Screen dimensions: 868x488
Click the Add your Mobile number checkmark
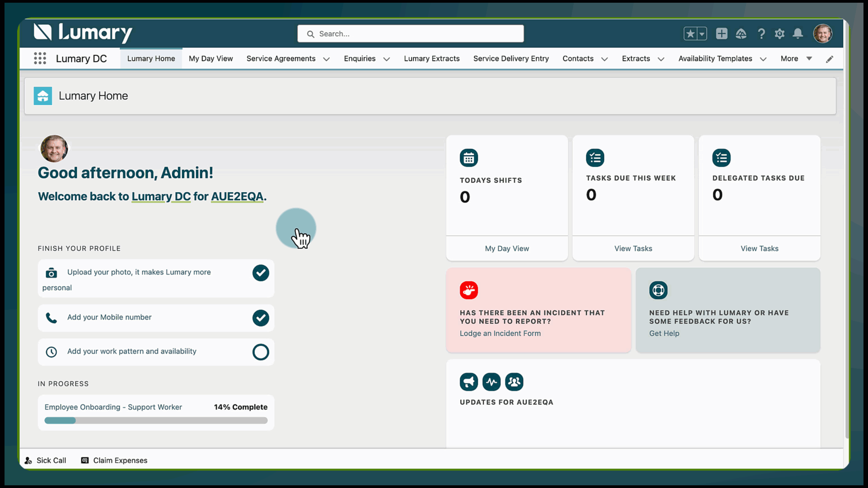(x=260, y=318)
